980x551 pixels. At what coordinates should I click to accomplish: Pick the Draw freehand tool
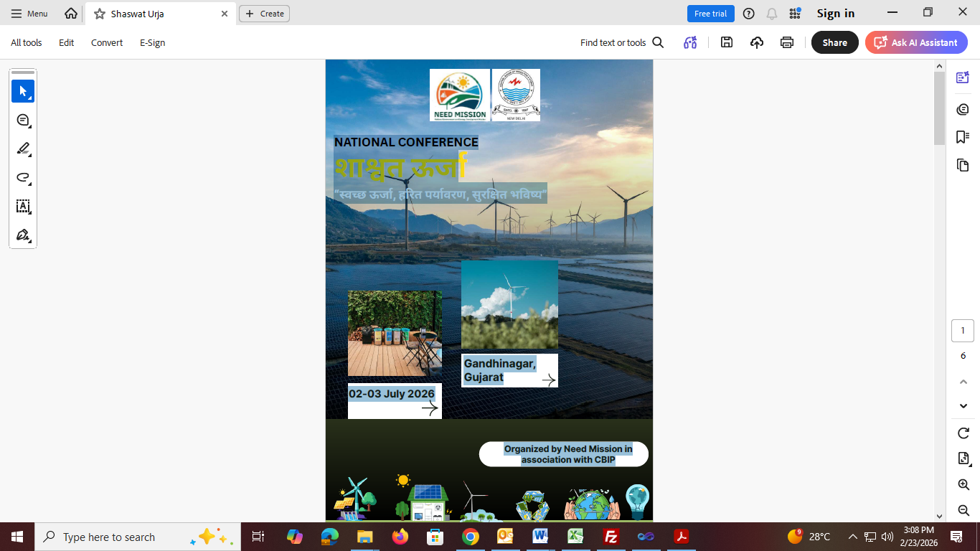23,178
